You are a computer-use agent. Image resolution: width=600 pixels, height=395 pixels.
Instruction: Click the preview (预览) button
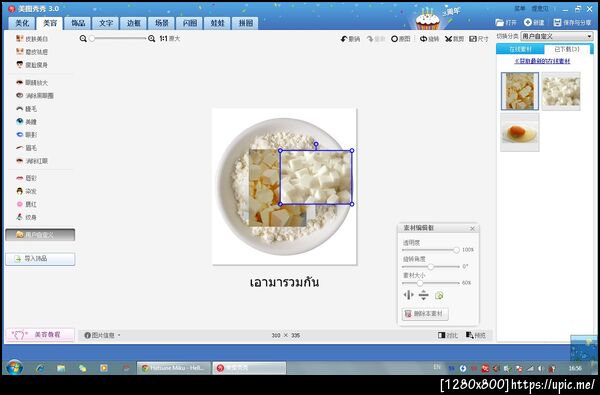coord(476,335)
